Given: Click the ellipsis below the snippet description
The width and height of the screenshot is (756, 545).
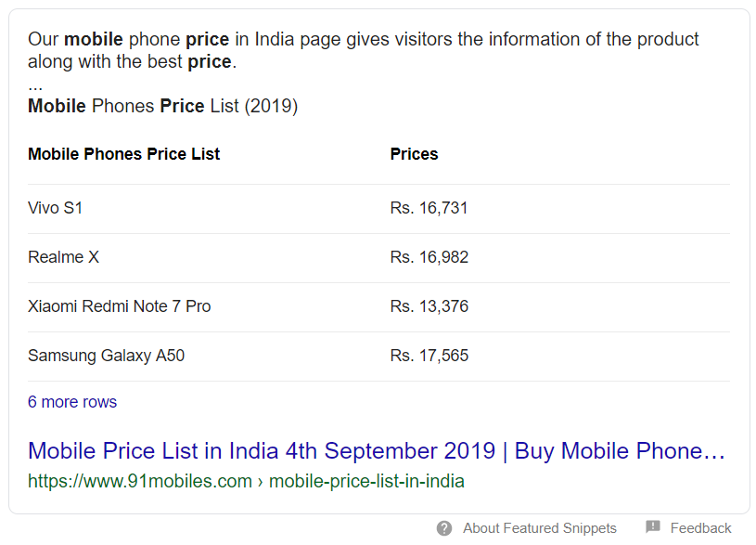Looking at the screenshot, I should click(x=35, y=88).
